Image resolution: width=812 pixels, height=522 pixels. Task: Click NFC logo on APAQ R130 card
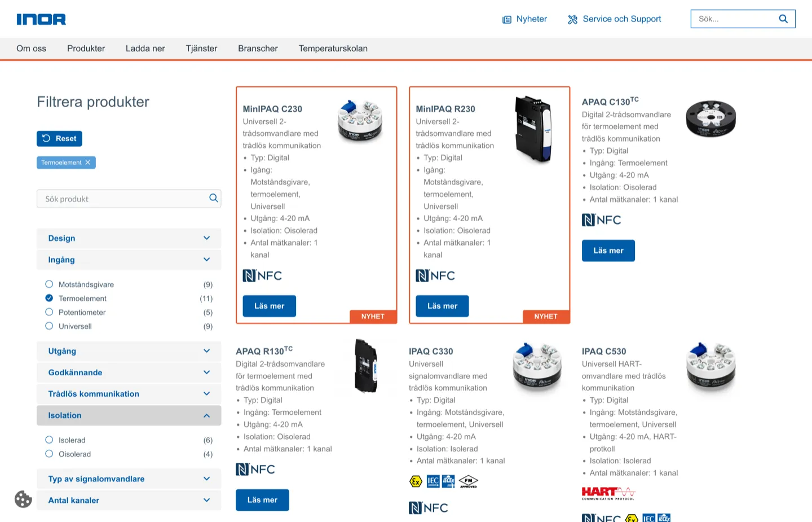[x=255, y=470]
